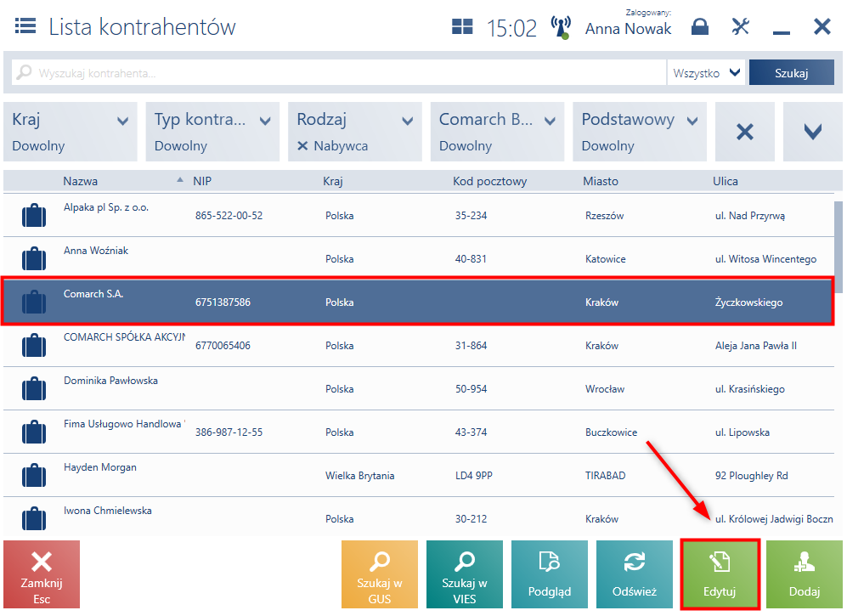Open the Podstawowy filter dropdown
Viewport: 847px width, 616px height.
[x=640, y=132]
